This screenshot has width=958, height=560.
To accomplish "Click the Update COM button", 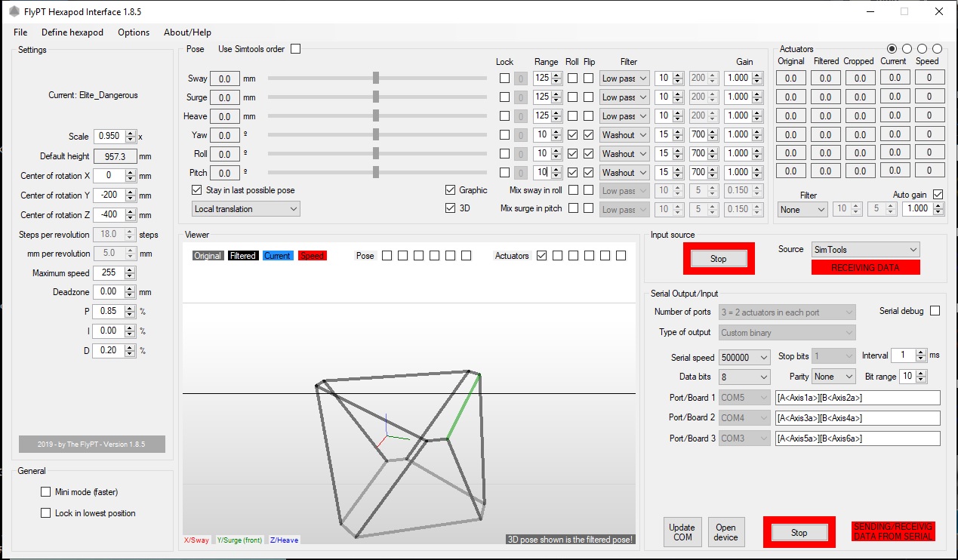I will point(682,532).
